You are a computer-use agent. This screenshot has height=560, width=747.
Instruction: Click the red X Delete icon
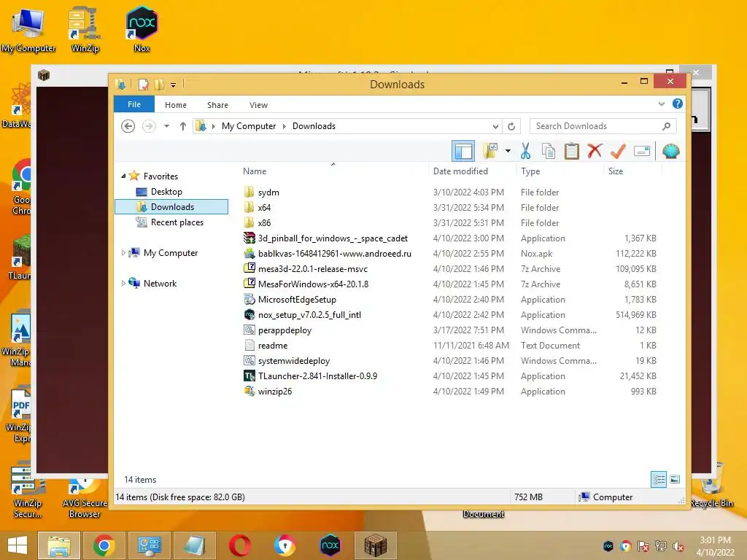coord(595,151)
